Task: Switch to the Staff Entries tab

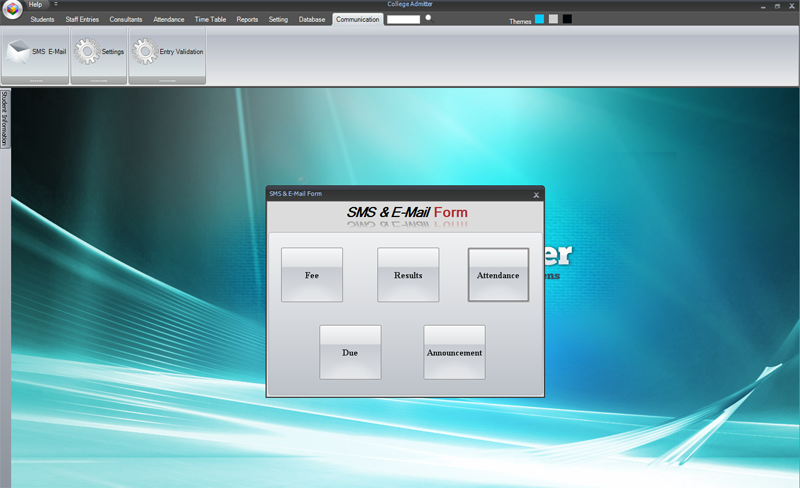Action: pos(82,19)
